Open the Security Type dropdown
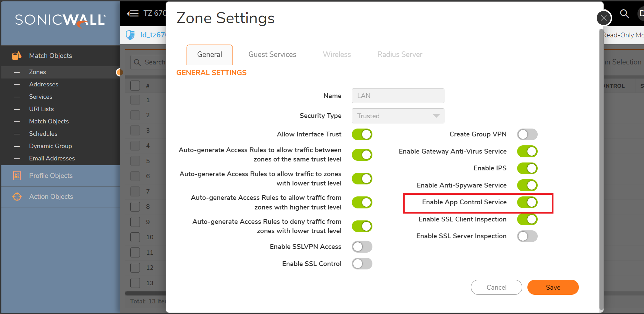Image resolution: width=644 pixels, height=314 pixels. pos(398,116)
